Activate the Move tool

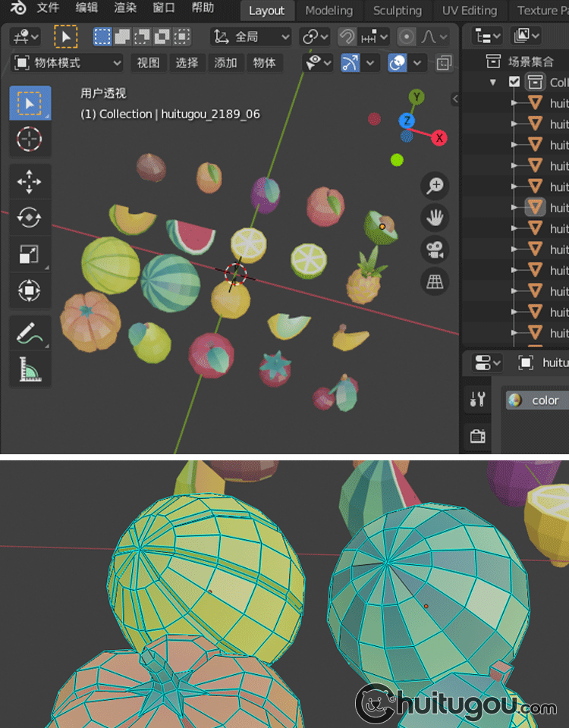[x=30, y=182]
